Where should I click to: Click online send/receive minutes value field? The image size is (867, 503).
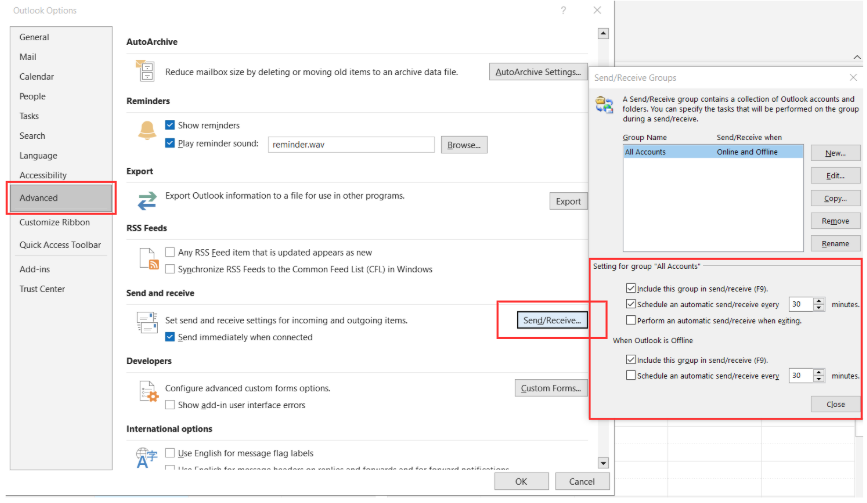pyautogui.click(x=801, y=304)
